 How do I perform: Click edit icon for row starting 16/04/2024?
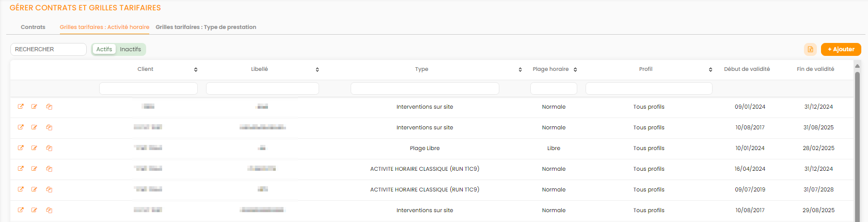click(35, 169)
